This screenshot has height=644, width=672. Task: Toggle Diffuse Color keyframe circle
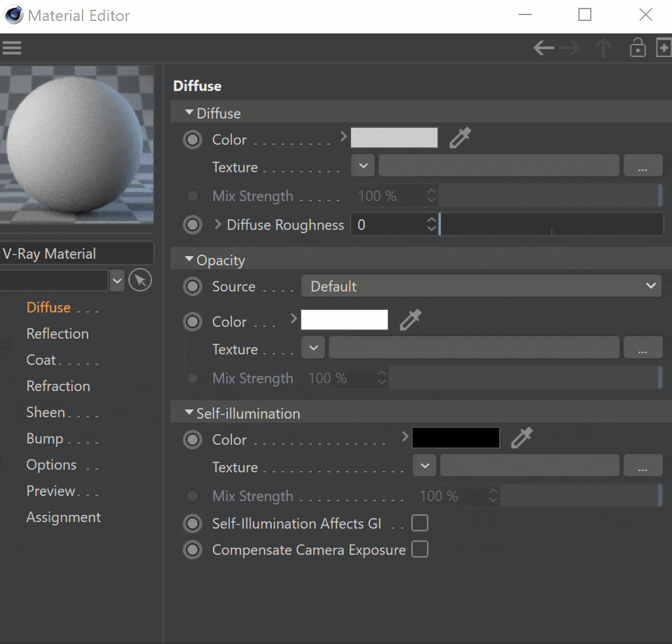tap(193, 140)
